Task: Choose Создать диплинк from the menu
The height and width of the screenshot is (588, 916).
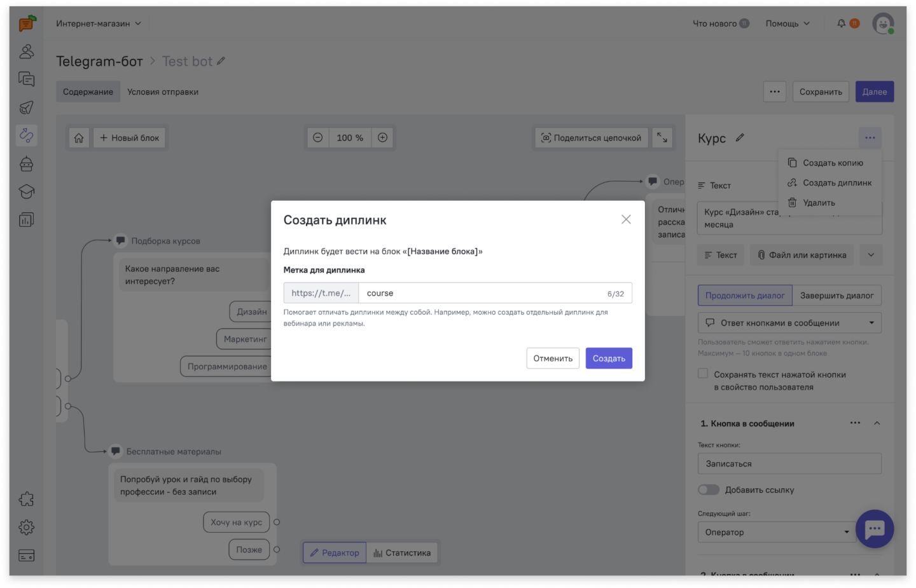Action: [x=830, y=182]
